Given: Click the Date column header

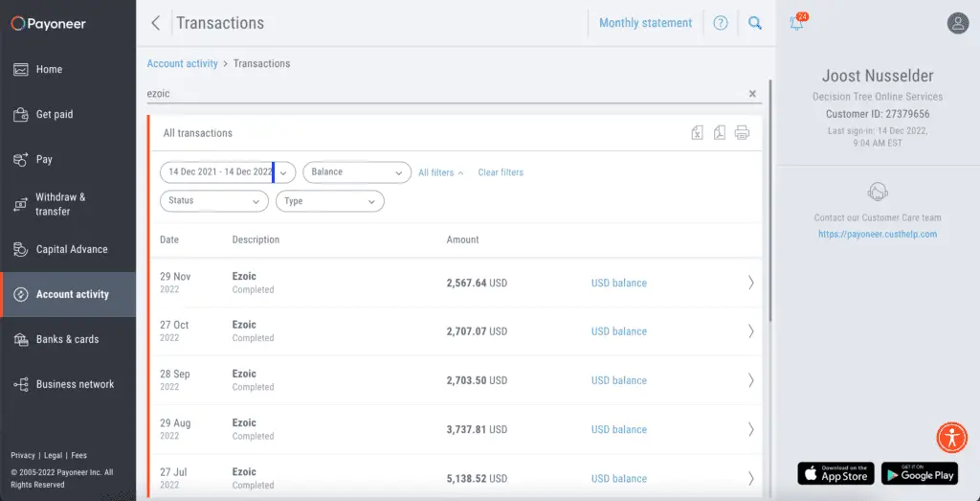Looking at the screenshot, I should [x=169, y=239].
